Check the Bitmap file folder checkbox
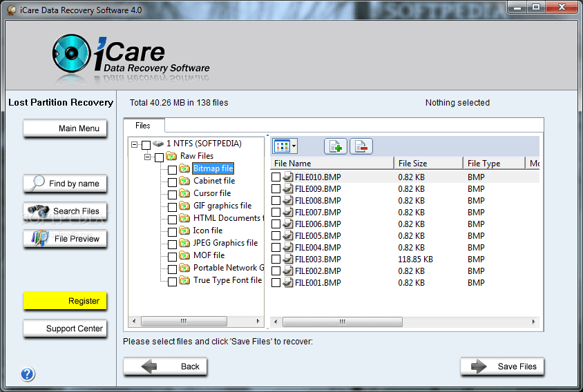 point(172,170)
